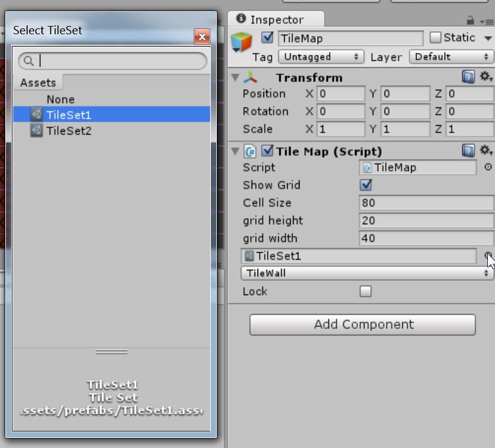This screenshot has width=495, height=448.
Task: Uncheck the Show Grid checkbox
Action: [366, 185]
